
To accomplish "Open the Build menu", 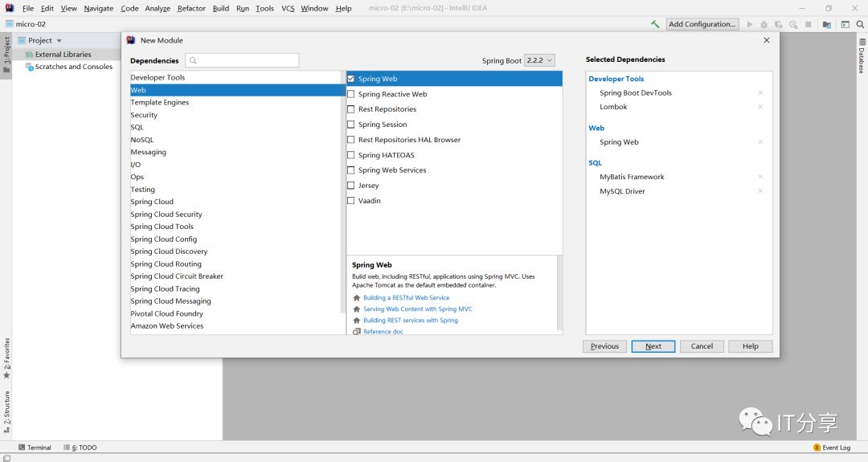I will tap(221, 8).
